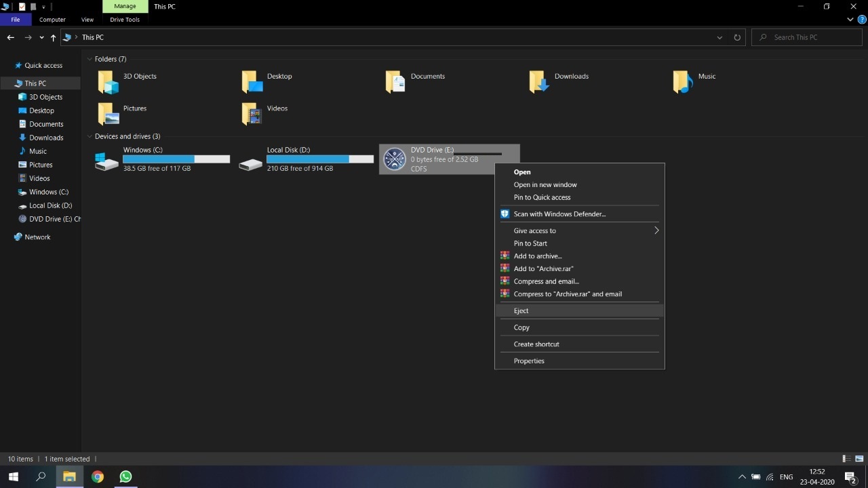Switch to the Drive Tools ribbon tab
The height and width of the screenshot is (488, 868).
tap(125, 20)
